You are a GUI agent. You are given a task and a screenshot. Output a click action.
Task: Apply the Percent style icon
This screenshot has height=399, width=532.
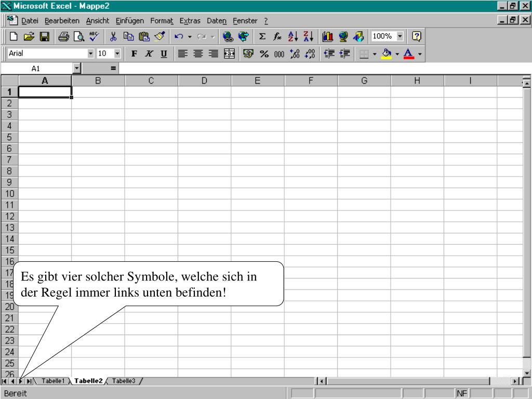click(264, 54)
